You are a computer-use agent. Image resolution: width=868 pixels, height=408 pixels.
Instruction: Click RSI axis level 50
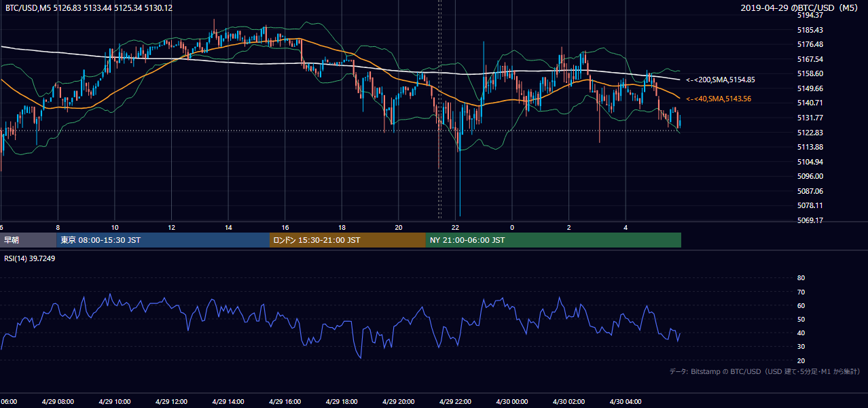tap(801, 319)
